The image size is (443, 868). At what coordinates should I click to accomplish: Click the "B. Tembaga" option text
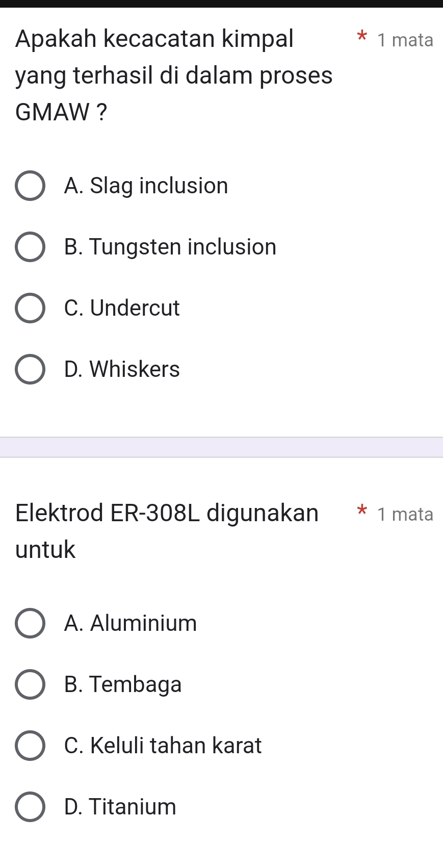click(x=123, y=684)
